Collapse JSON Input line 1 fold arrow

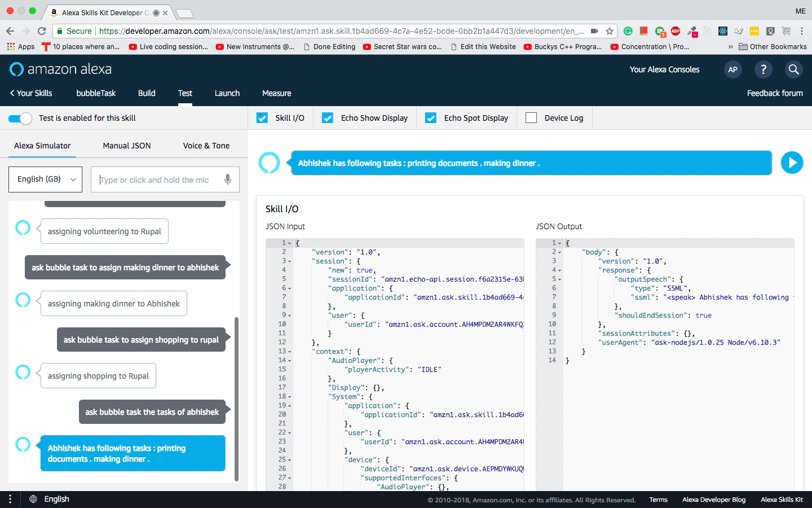[290, 243]
